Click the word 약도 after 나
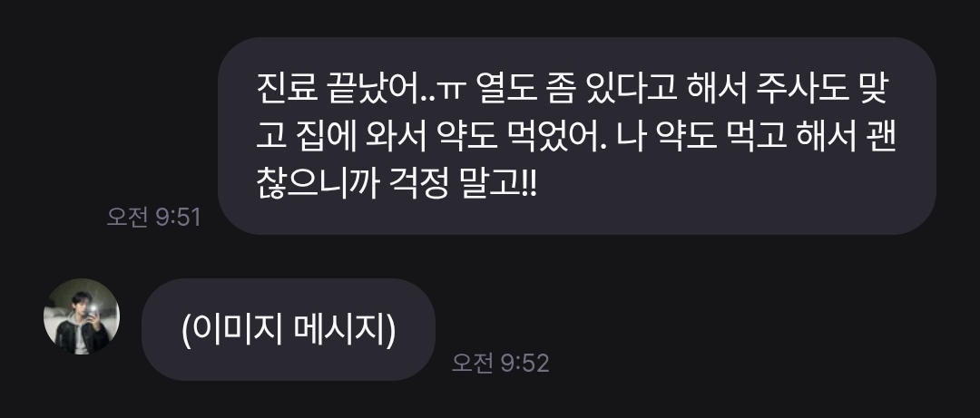This screenshot has height=418, width=980. pos(685,137)
